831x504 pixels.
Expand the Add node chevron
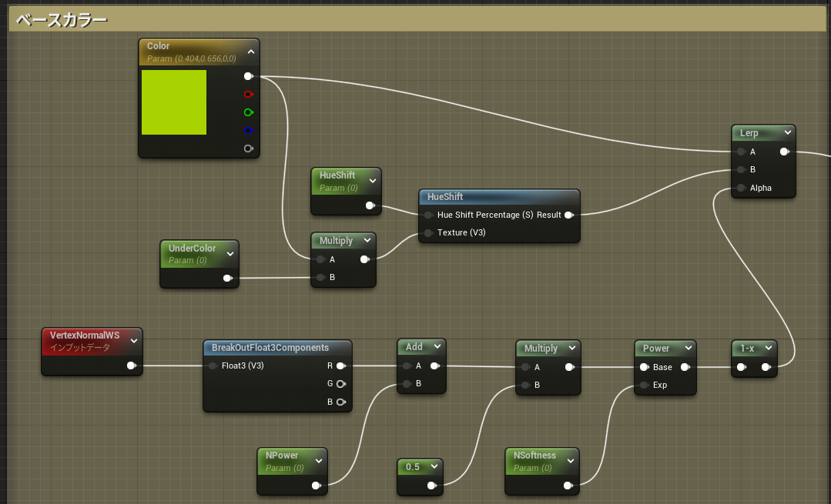tap(437, 346)
